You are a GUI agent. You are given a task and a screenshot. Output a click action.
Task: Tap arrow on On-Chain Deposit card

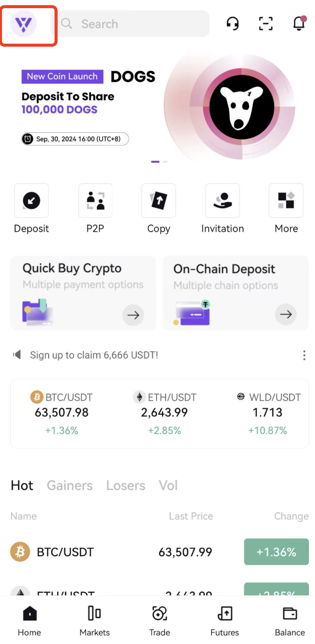(286, 315)
